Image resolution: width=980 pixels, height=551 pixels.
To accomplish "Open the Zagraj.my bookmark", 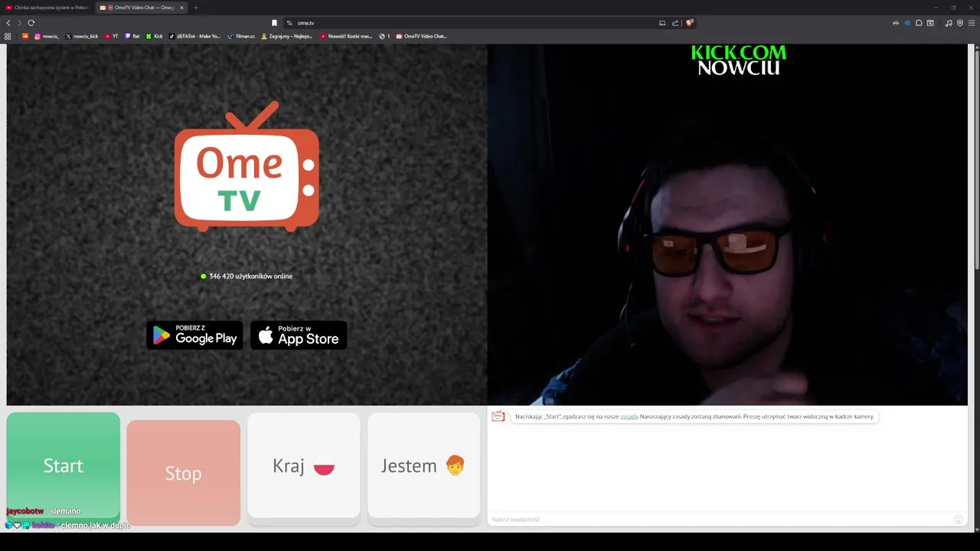I will [x=287, y=36].
